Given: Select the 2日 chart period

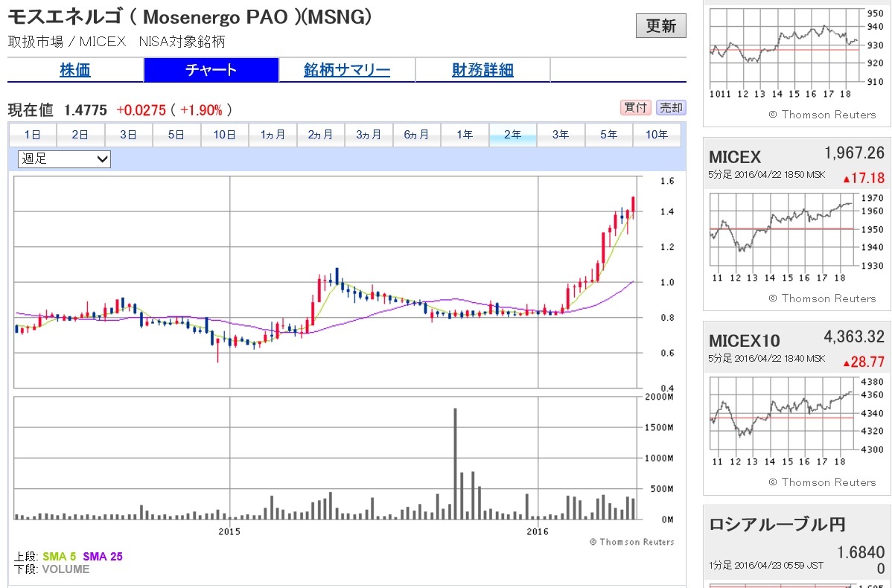Looking at the screenshot, I should pyautogui.click(x=80, y=135).
